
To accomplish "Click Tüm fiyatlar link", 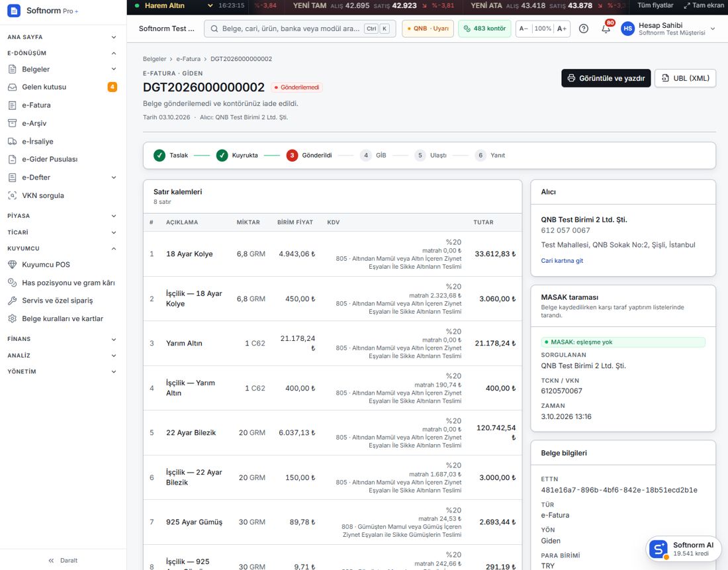I will 655,5.
